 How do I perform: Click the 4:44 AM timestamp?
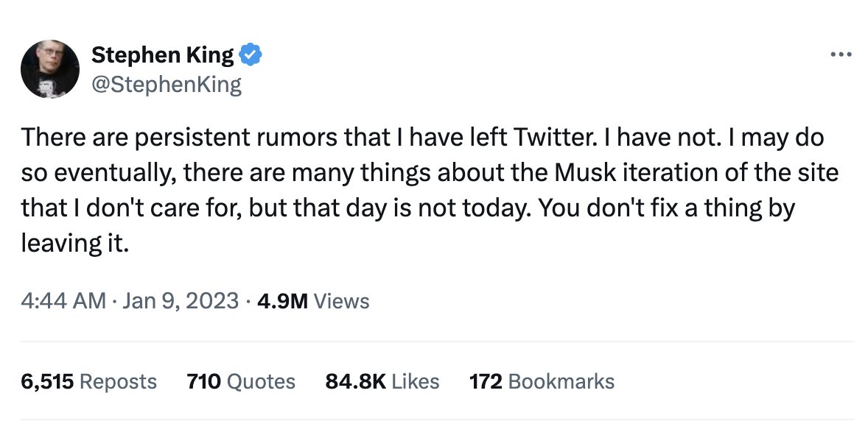point(63,301)
